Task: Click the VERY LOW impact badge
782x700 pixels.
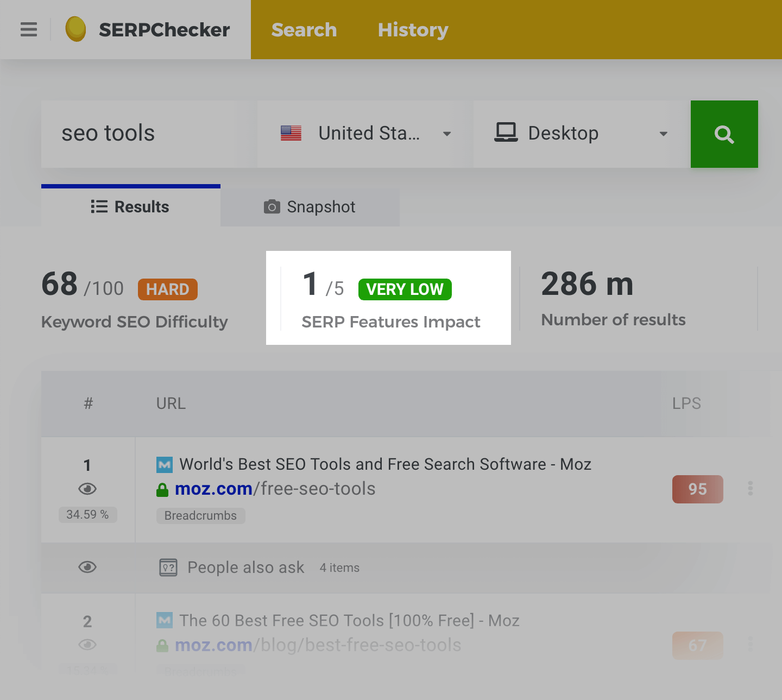Action: point(405,289)
